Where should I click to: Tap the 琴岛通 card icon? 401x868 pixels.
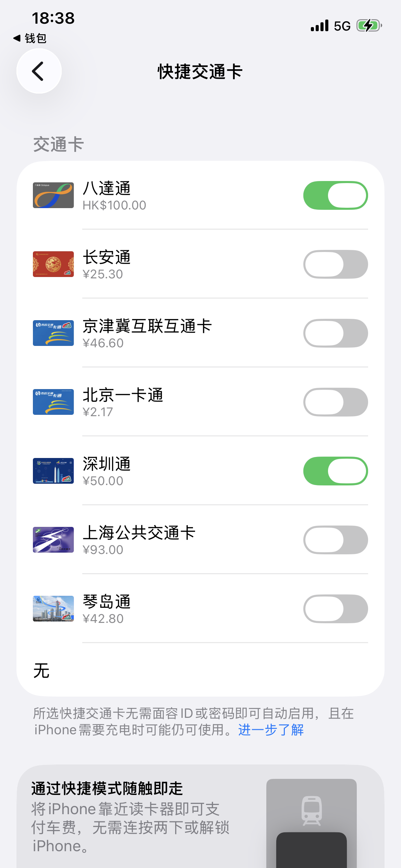(53, 609)
